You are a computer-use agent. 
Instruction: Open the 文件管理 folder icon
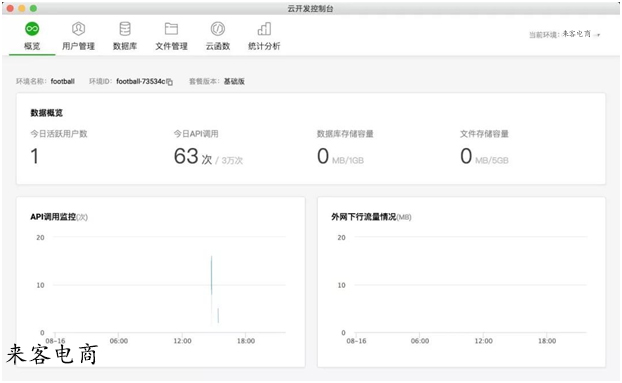(171, 29)
